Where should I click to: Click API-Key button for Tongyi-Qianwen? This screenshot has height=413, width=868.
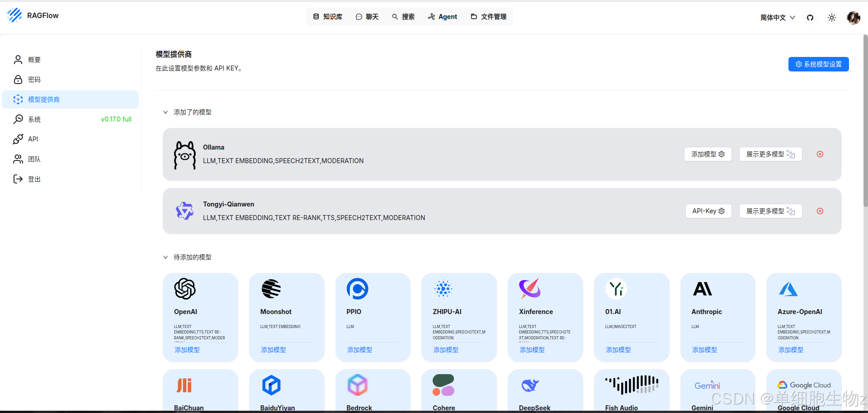(708, 211)
